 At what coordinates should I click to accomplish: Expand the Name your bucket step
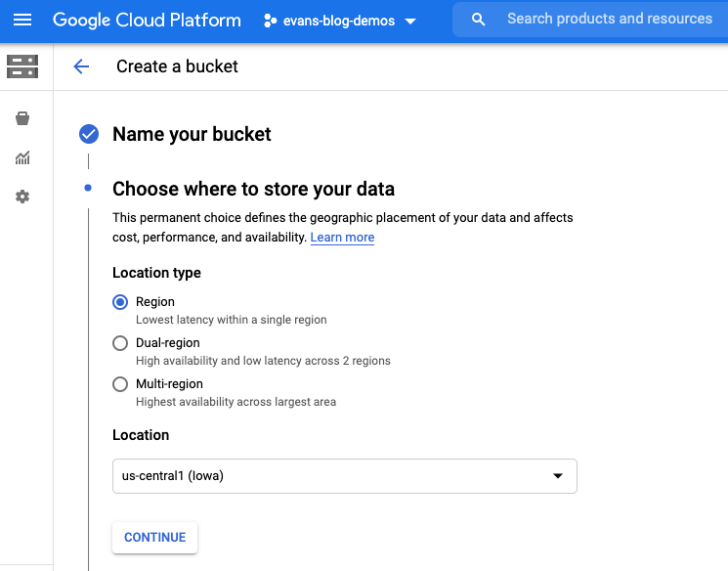[192, 134]
